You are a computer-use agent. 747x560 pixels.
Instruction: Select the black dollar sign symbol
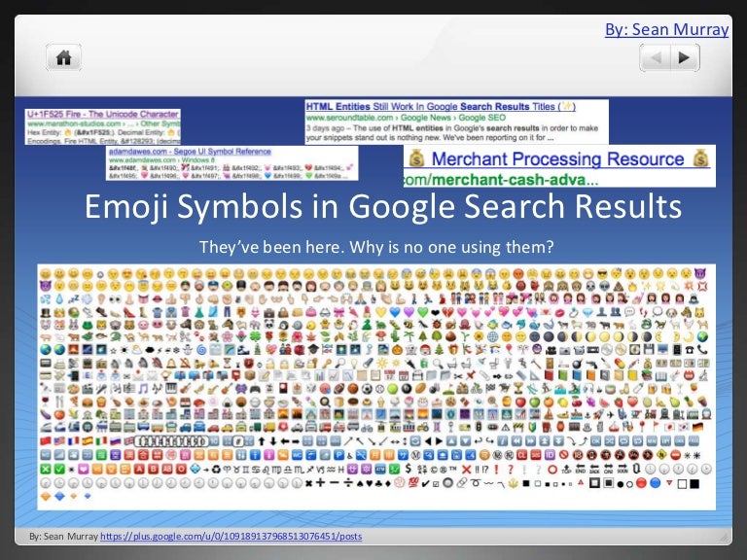click(x=407, y=468)
